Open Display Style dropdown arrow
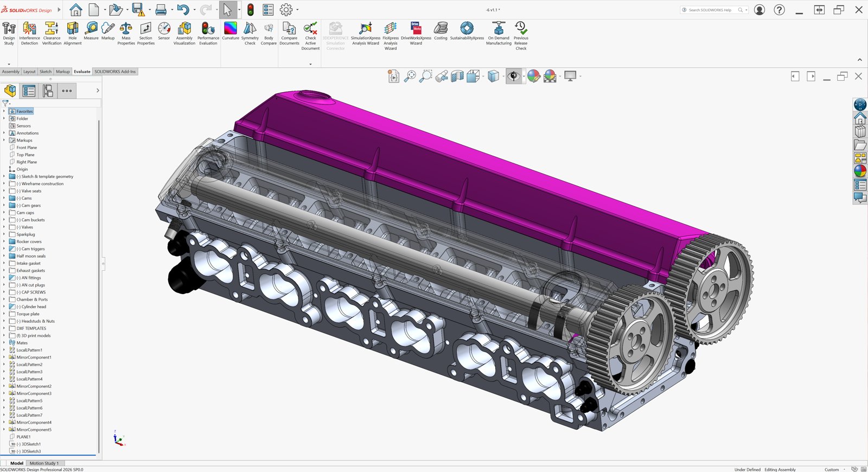This screenshot has width=868, height=472. pos(503,76)
